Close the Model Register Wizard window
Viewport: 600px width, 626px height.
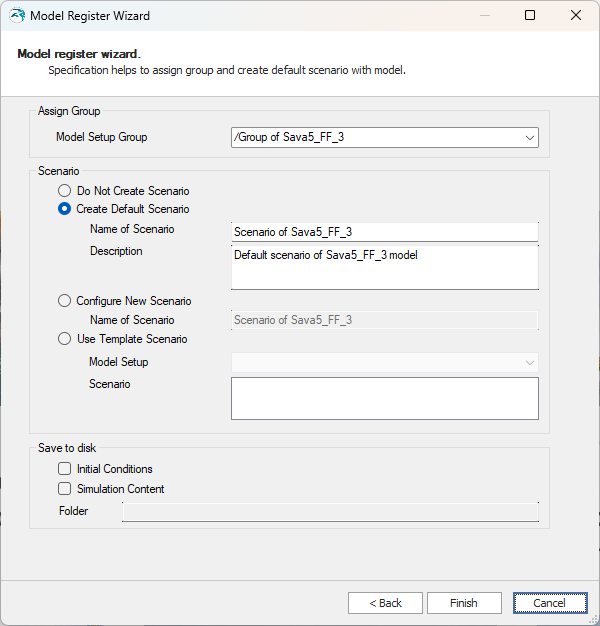point(576,15)
